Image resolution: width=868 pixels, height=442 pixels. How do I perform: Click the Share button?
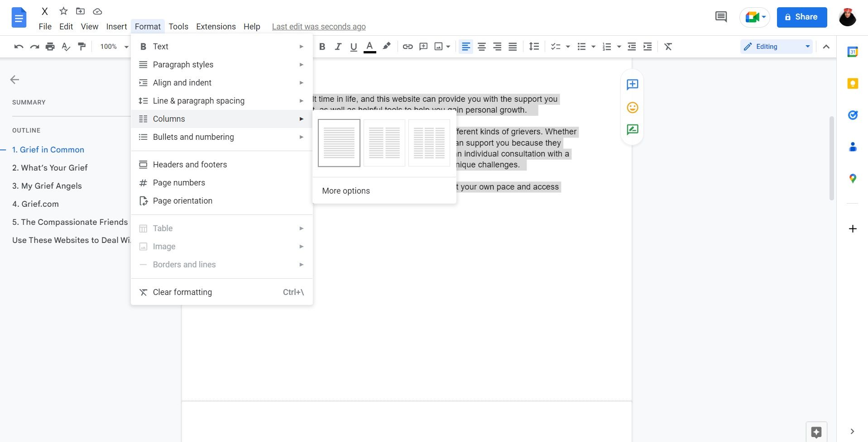801,17
